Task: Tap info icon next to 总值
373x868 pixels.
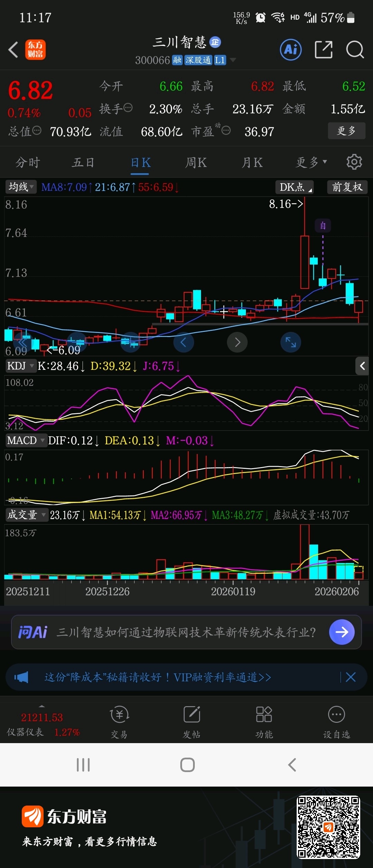Action: [x=37, y=130]
